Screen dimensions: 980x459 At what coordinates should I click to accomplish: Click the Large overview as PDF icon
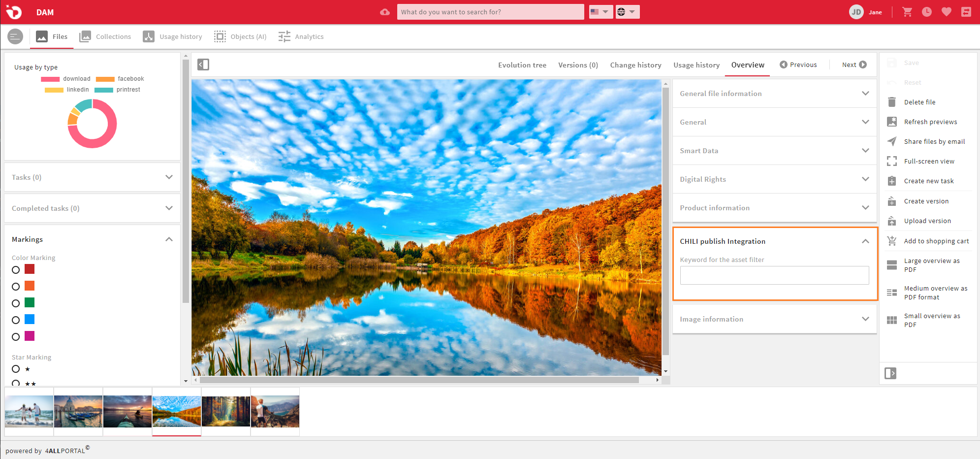[x=892, y=265]
